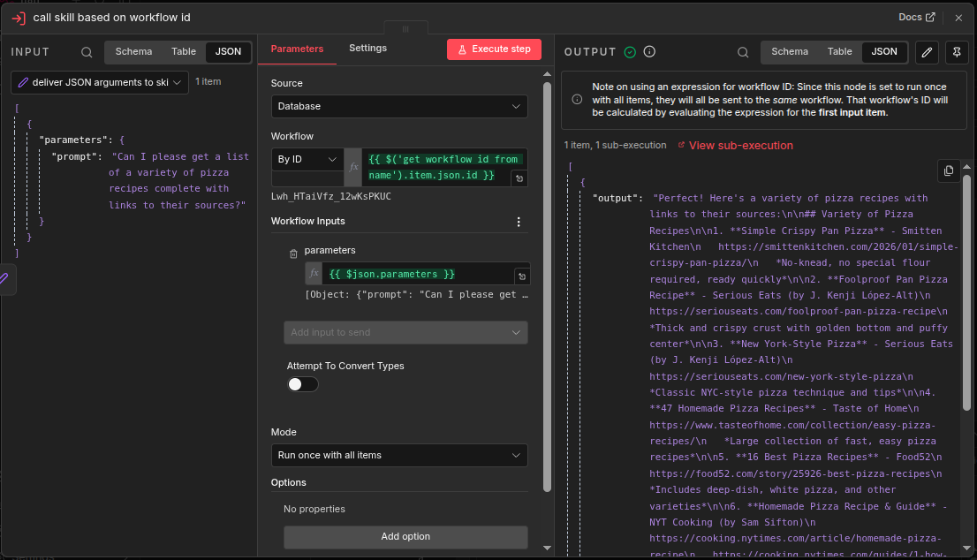The width and height of the screenshot is (977, 560).
Task: Open search in the OUTPUT panel
Action: (744, 51)
